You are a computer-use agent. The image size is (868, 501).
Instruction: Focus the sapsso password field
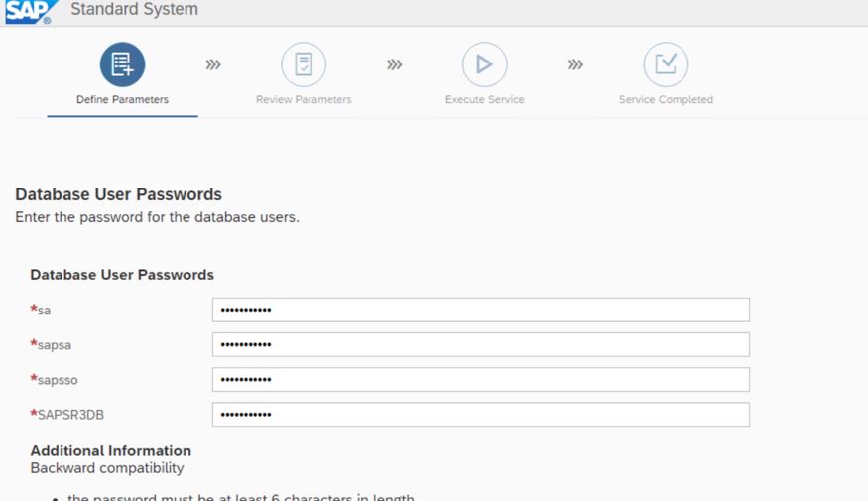pyautogui.click(x=480, y=380)
